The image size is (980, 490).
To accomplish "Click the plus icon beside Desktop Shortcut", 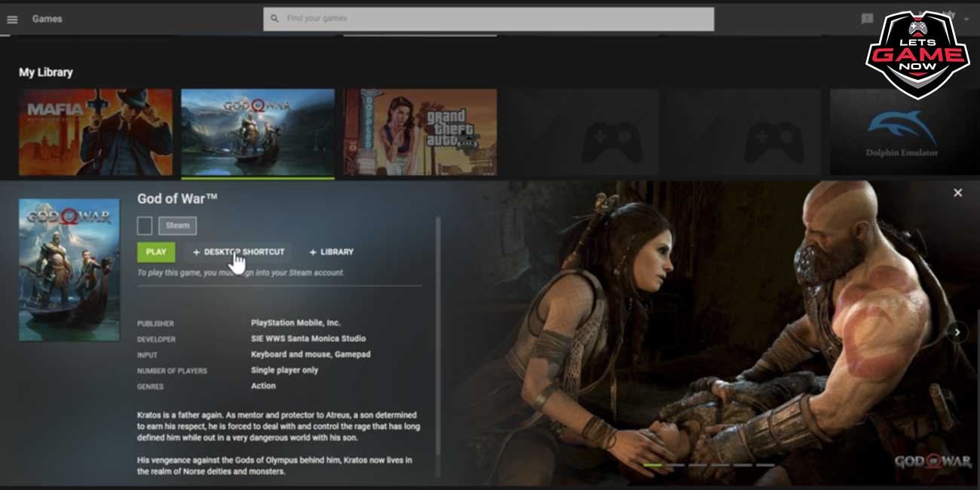I will (x=196, y=253).
